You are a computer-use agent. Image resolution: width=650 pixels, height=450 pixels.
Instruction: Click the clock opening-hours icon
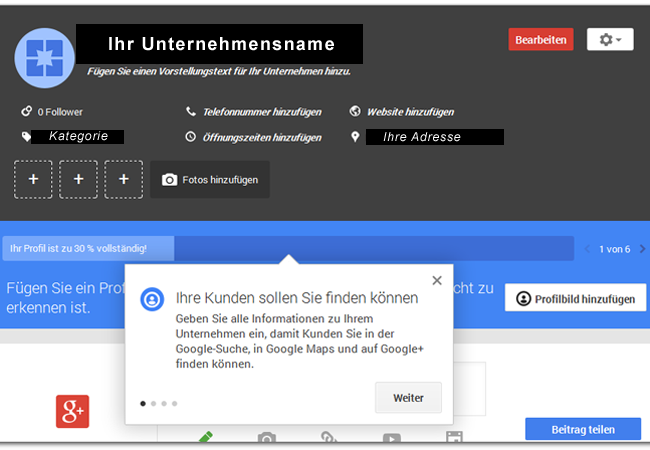[191, 136]
